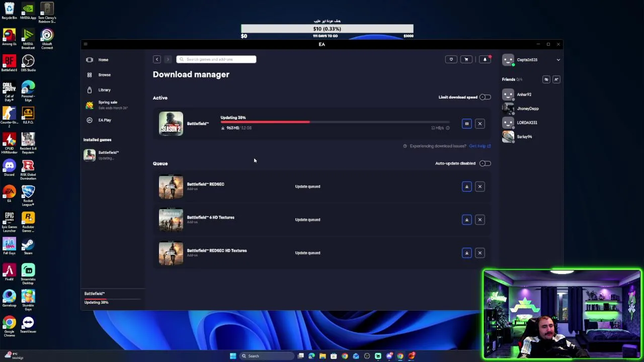644x362 pixels.
Task: Go forward with the right arrow
Action: point(168,59)
